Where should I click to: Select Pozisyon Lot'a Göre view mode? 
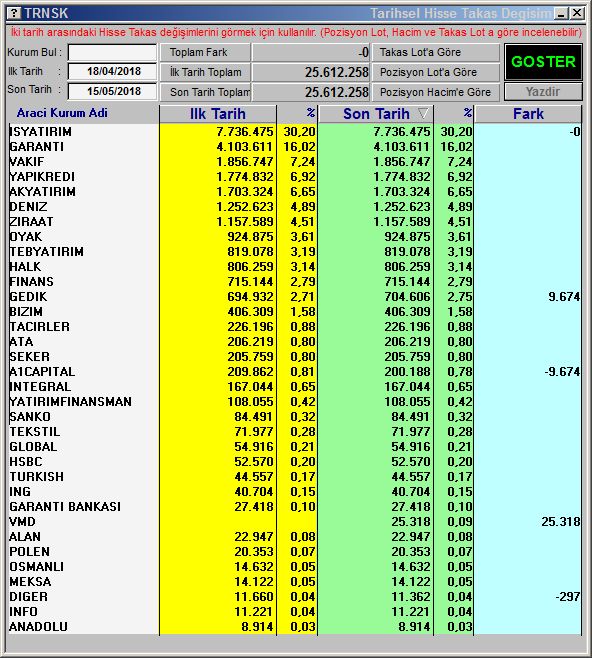tap(436, 72)
